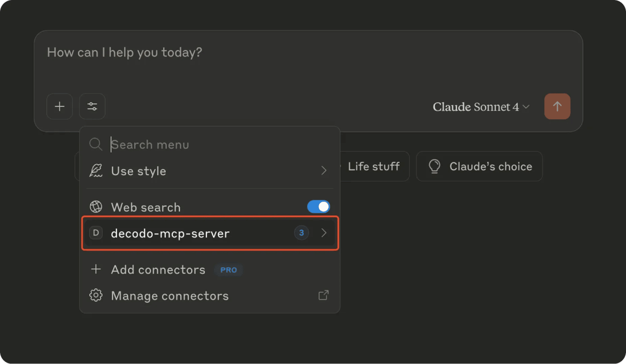The height and width of the screenshot is (364, 626).
Task: Click the plus icon beside Add connectors
Action: [96, 269]
